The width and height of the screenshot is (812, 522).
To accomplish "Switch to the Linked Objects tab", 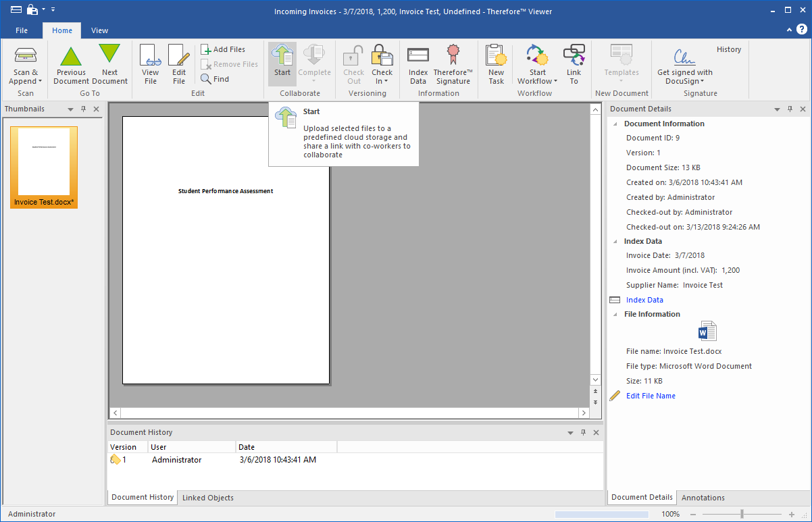I will tap(208, 498).
